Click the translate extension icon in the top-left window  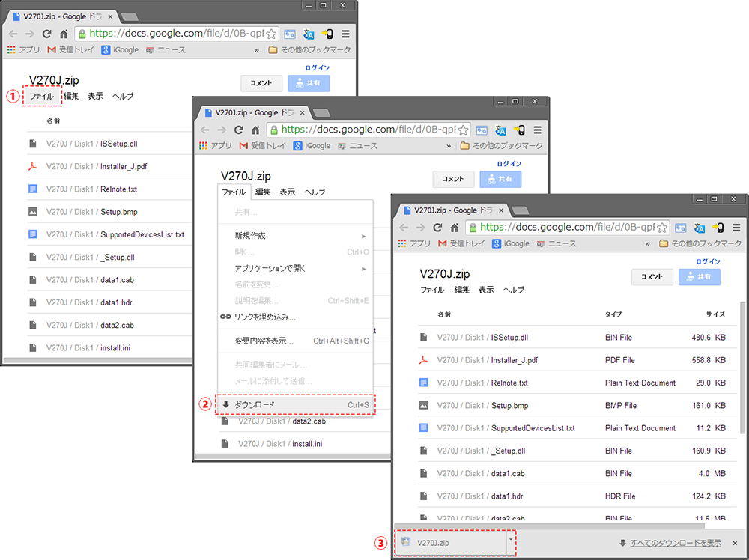click(307, 34)
